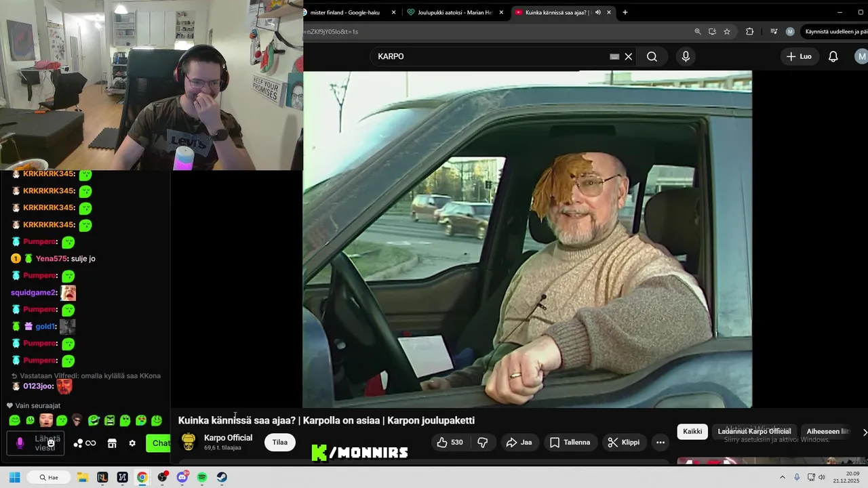Click the install app icon in address bar
Screen dimensions: 868x488
point(712,31)
